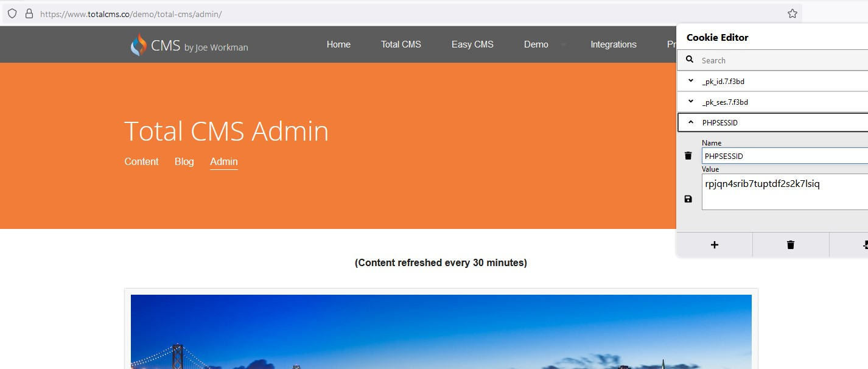This screenshot has height=369, width=868.
Task: Click the search magnifier icon in Cookie Editor
Action: click(x=690, y=60)
